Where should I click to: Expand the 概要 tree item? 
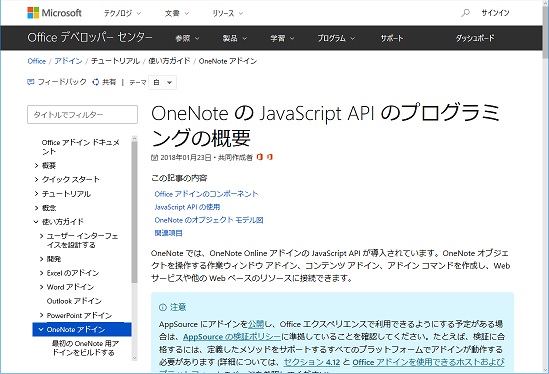point(36,165)
